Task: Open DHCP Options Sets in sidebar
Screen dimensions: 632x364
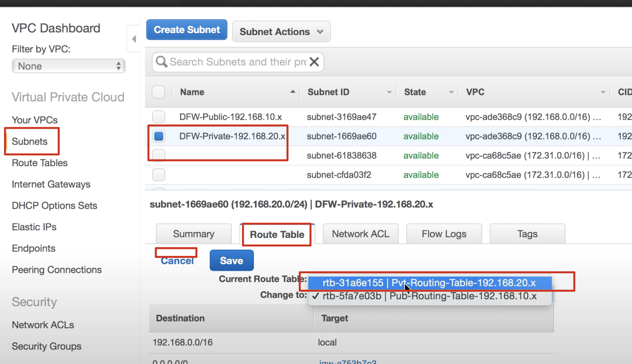Action: 54,205
